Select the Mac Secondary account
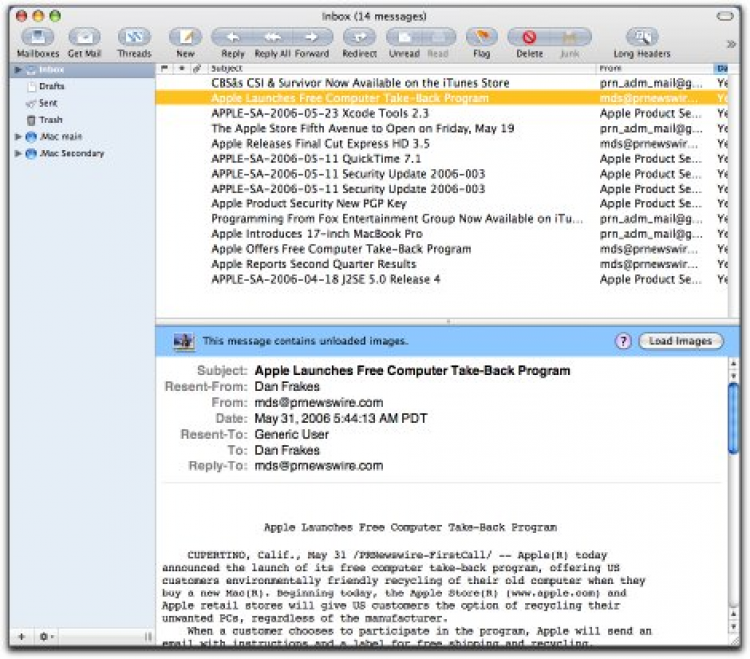Image resolution: width=750 pixels, height=659 pixels. (x=72, y=154)
